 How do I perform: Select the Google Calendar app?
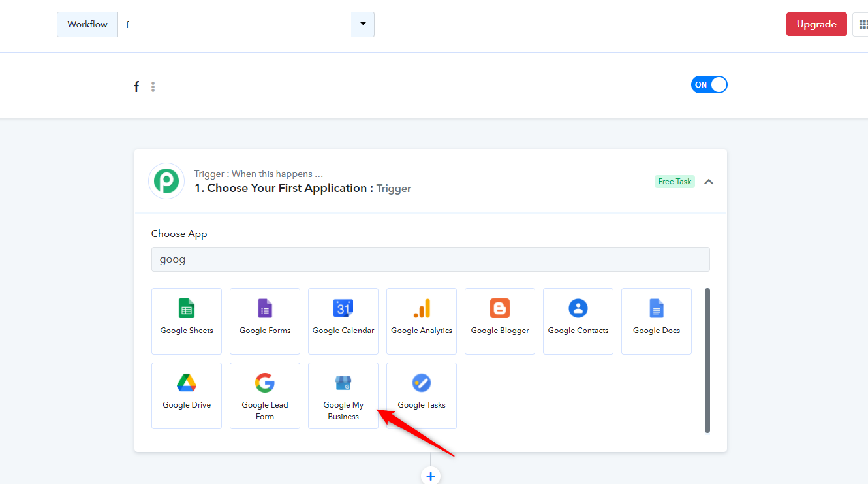click(x=343, y=321)
